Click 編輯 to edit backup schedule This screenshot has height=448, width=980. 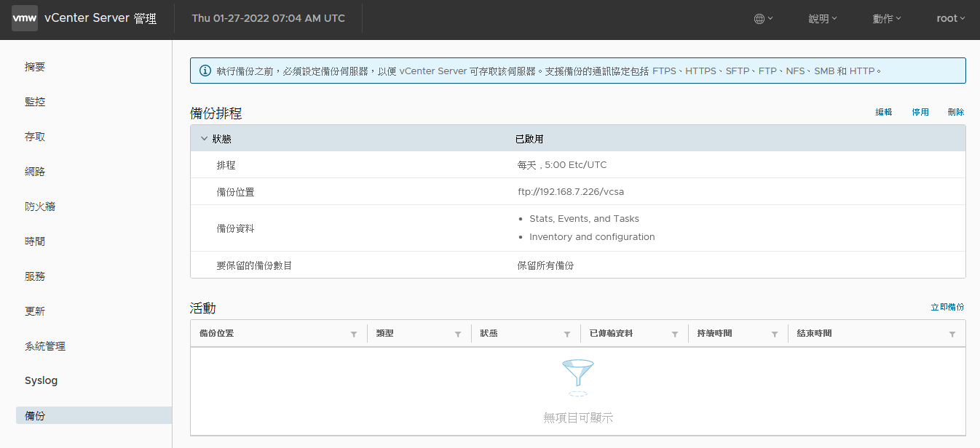(884, 112)
